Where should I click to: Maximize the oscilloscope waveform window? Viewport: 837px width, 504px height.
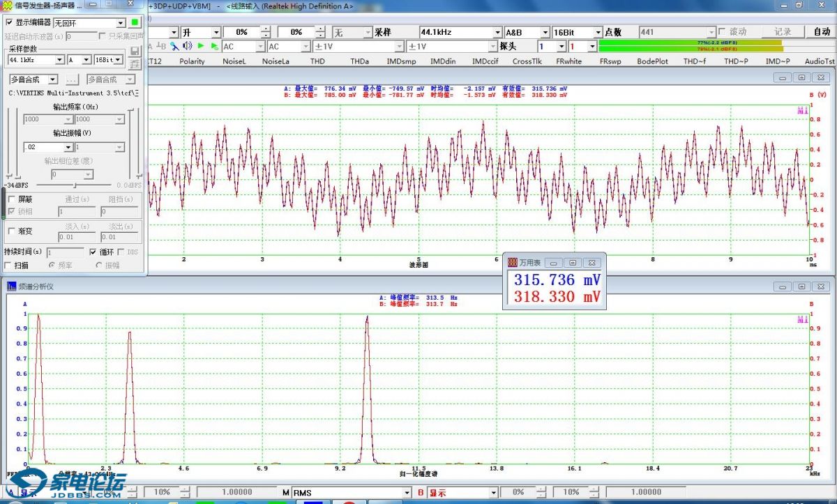[x=801, y=77]
